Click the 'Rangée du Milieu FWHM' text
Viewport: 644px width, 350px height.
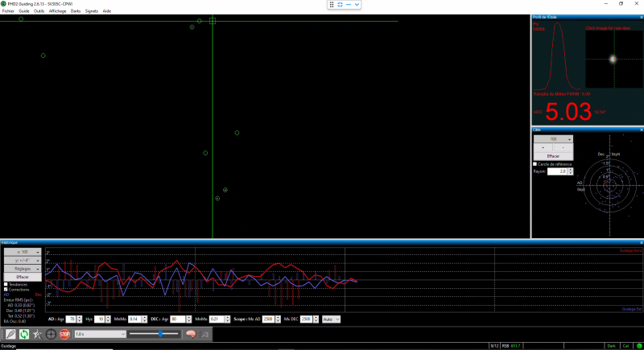coord(562,94)
